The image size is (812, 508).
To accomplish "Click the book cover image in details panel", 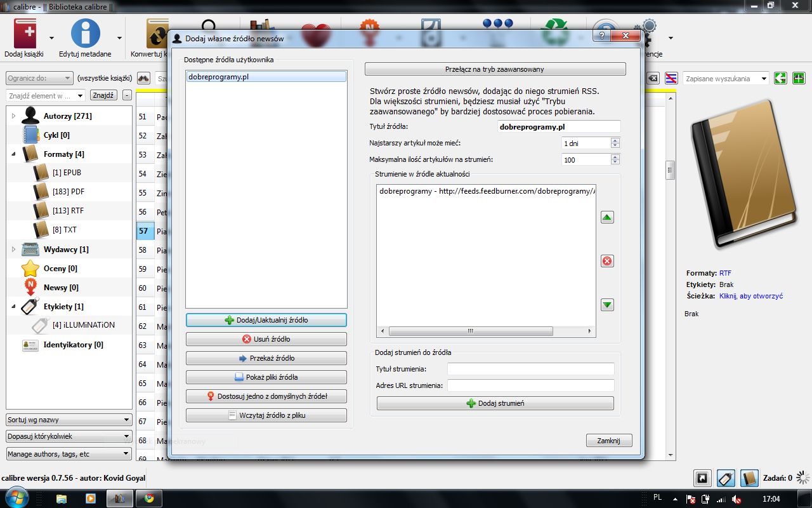I will (743, 173).
